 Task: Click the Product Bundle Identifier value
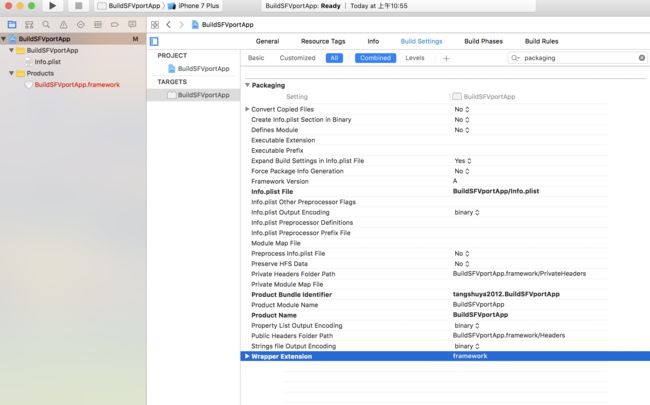[x=506, y=294]
